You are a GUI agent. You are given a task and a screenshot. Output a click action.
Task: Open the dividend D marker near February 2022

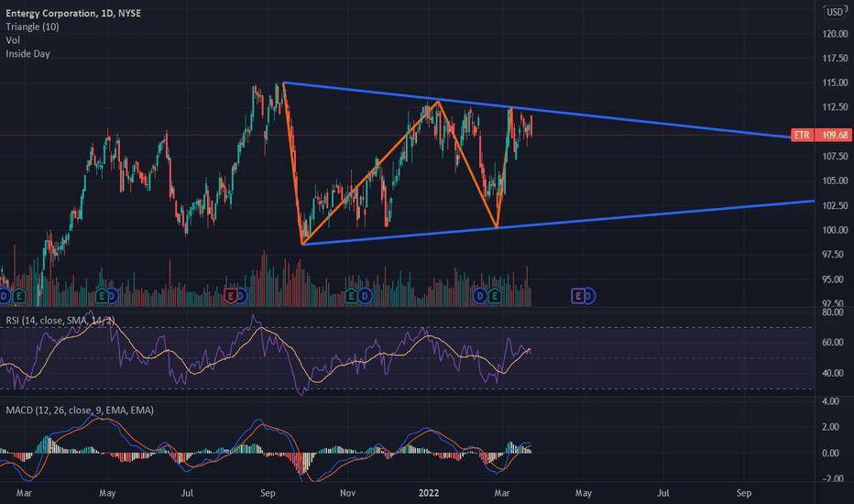(x=480, y=296)
